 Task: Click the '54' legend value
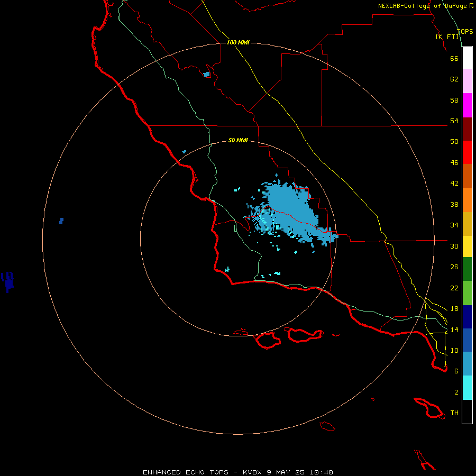pyautogui.click(x=454, y=121)
